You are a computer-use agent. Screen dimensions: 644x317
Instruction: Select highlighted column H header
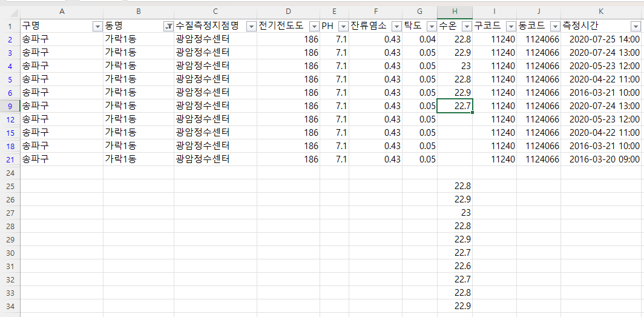[455, 12]
